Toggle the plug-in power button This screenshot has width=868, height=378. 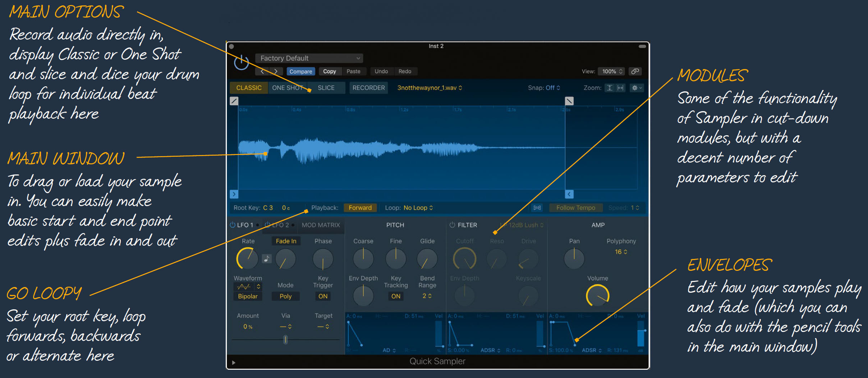242,62
